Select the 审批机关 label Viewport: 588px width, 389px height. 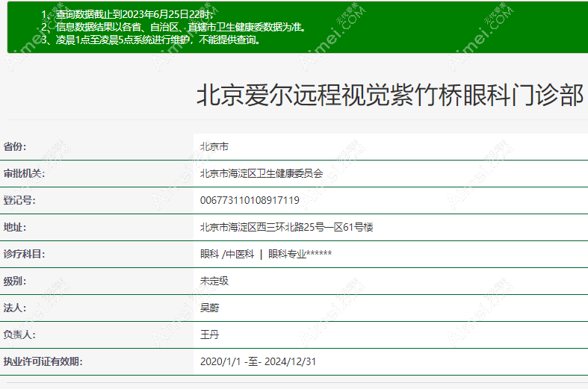24,173
